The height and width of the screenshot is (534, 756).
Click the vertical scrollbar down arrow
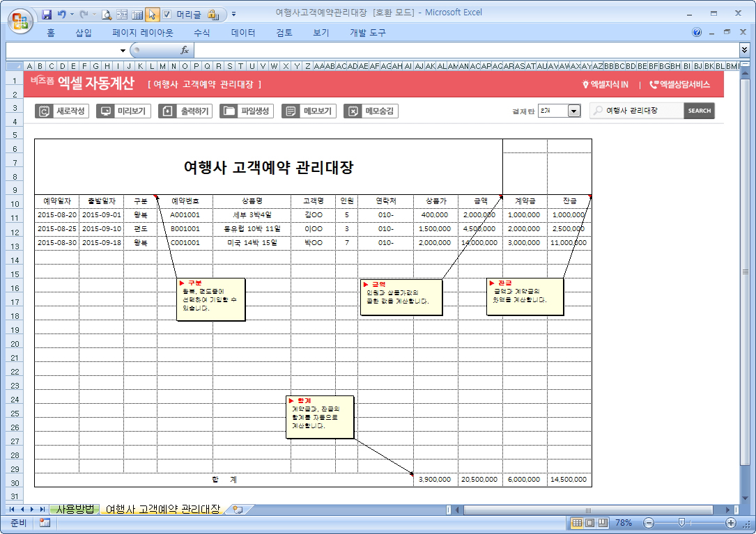745,498
